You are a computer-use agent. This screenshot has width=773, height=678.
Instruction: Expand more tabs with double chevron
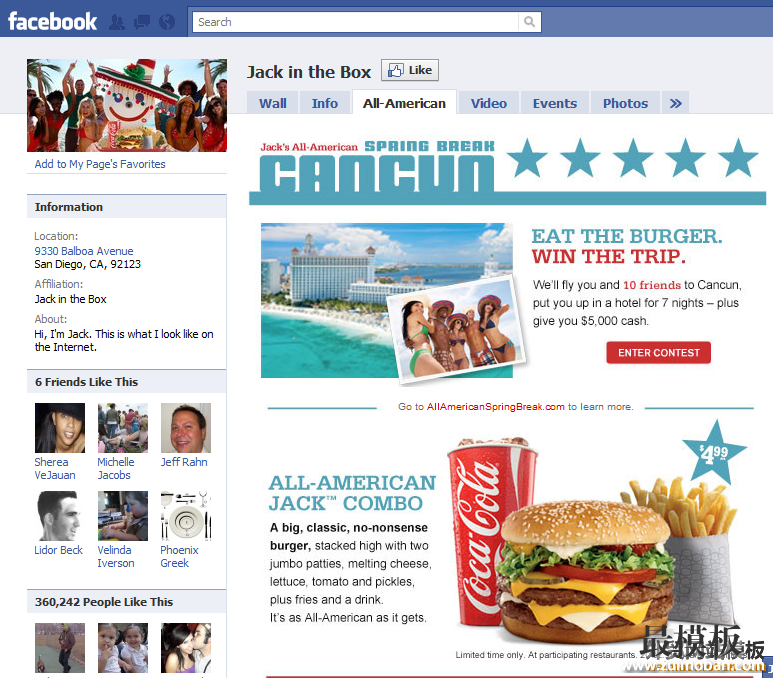(675, 103)
